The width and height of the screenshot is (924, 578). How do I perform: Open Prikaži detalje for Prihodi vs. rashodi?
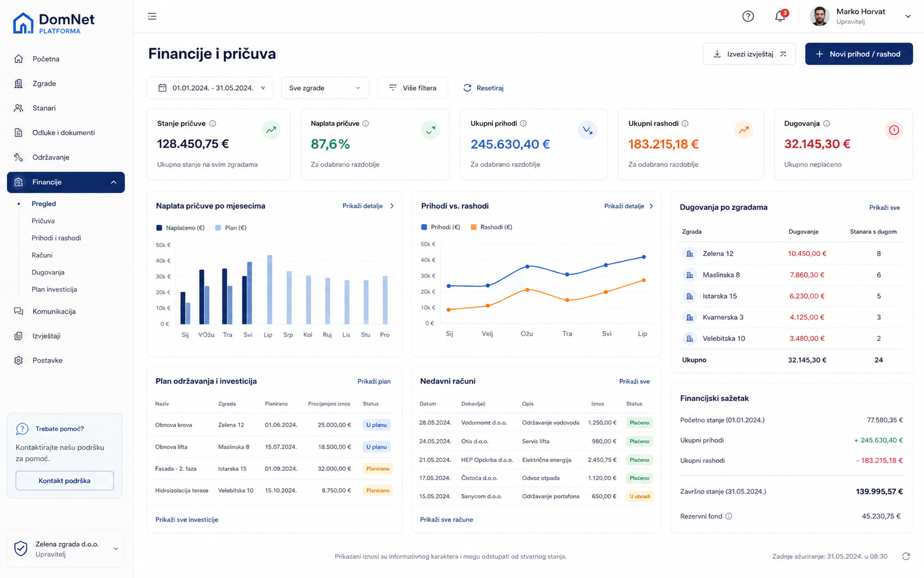point(629,206)
